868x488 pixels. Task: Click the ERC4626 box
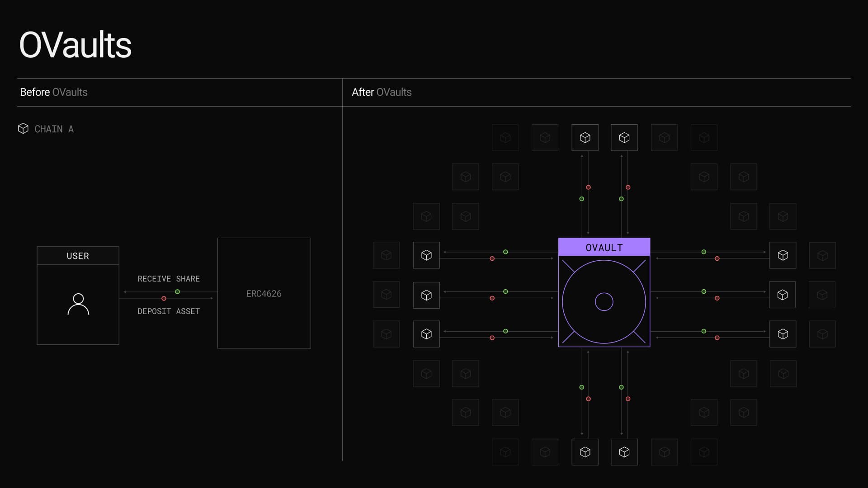[x=264, y=293]
